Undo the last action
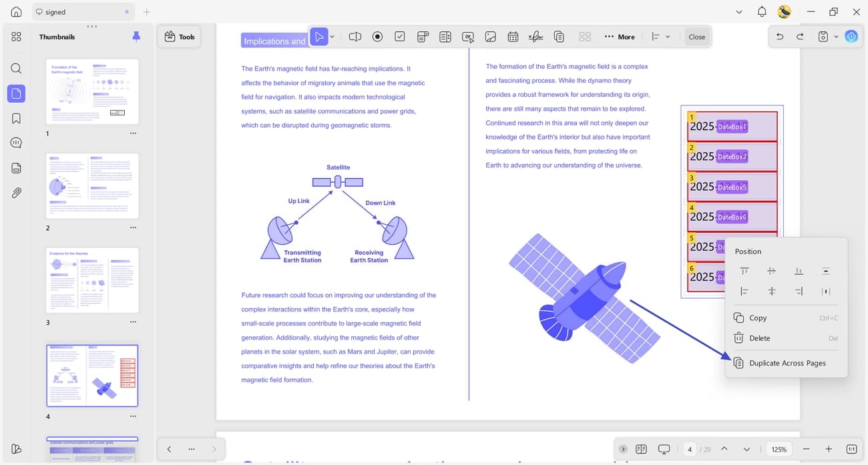Image resolution: width=868 pixels, height=465 pixels. (x=779, y=37)
